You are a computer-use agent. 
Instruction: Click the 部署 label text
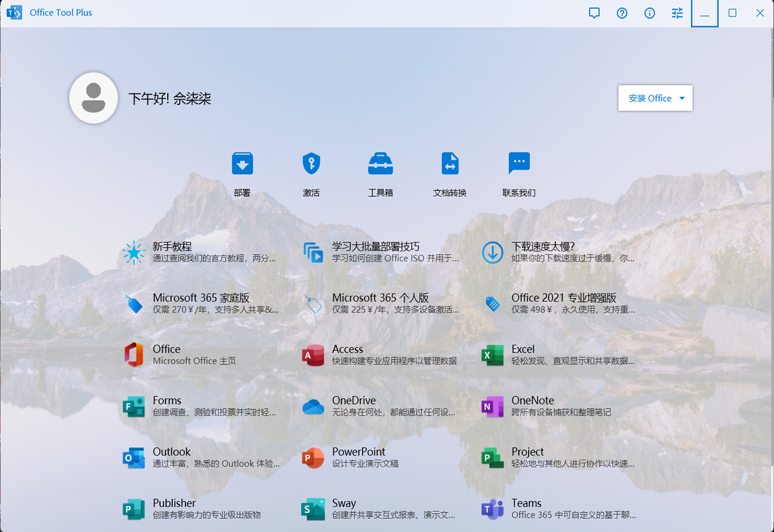point(242,193)
